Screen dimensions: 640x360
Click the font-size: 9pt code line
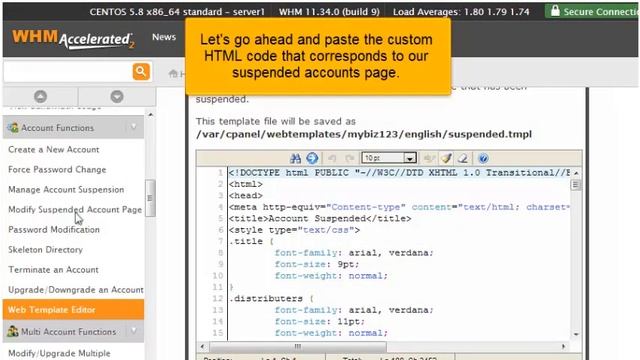pos(317,264)
